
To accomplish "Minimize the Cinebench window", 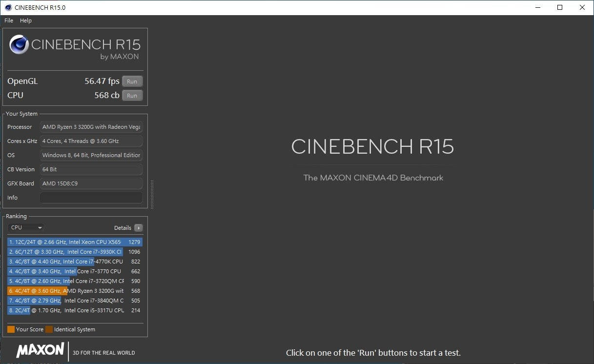I will pyautogui.click(x=538, y=7).
